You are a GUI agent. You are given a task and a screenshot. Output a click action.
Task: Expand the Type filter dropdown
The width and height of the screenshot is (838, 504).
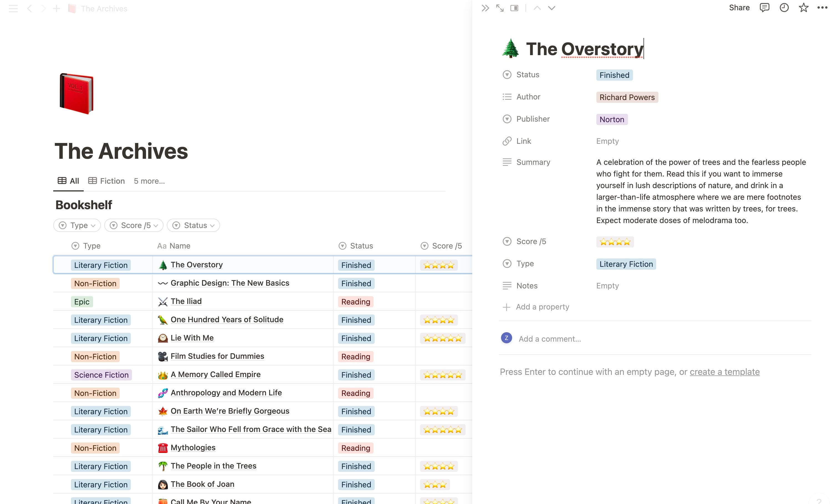coord(77,225)
